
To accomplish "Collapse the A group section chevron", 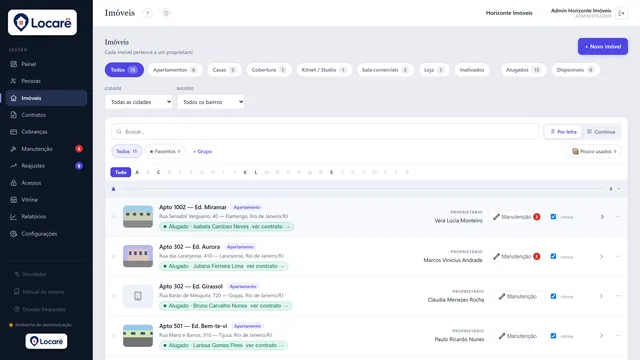I will (x=619, y=189).
